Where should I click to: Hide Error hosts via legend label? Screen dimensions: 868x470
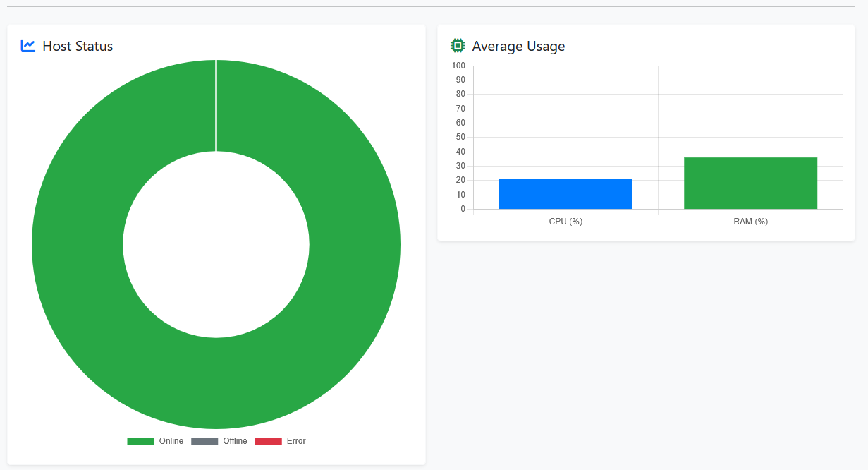click(296, 441)
